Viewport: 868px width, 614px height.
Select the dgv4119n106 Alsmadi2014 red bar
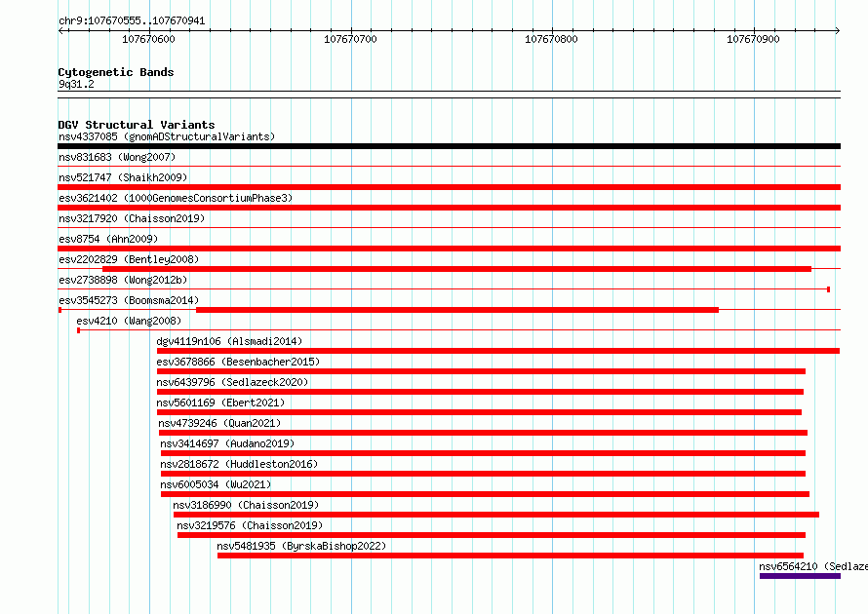pos(498,351)
